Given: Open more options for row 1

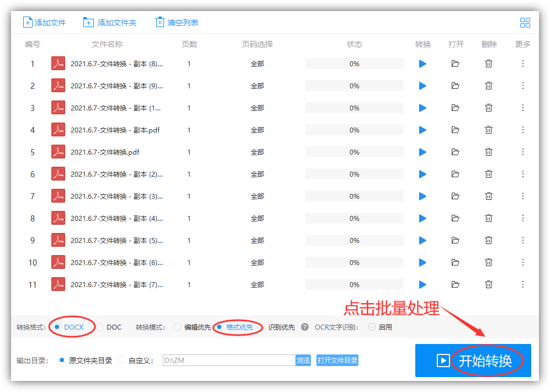Looking at the screenshot, I should pyautogui.click(x=522, y=64).
